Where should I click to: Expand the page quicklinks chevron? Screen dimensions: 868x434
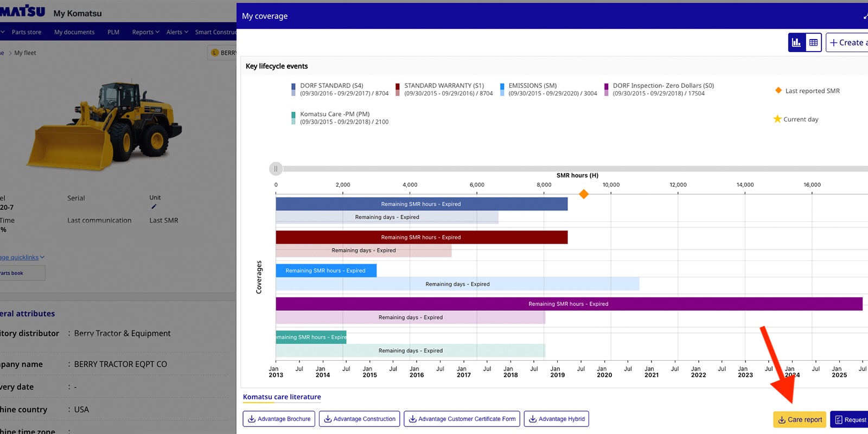tap(42, 257)
